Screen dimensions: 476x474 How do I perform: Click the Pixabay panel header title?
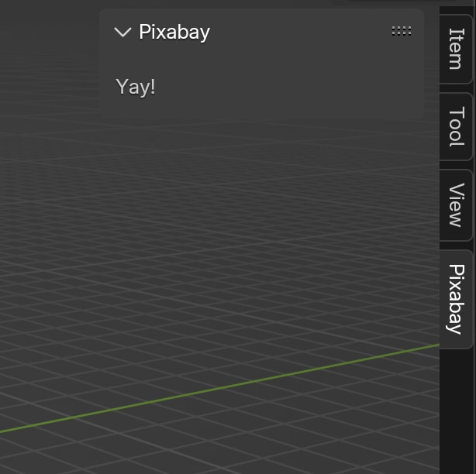click(x=174, y=33)
